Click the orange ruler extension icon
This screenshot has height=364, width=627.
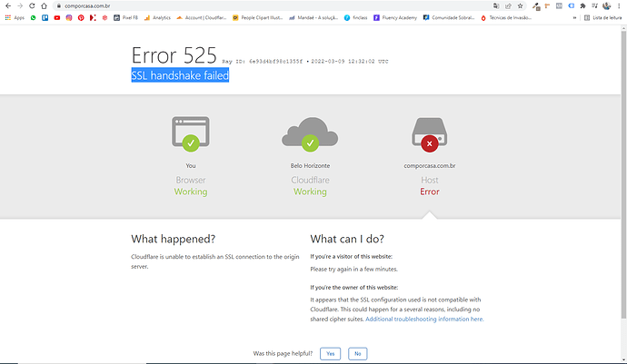(x=547, y=6)
